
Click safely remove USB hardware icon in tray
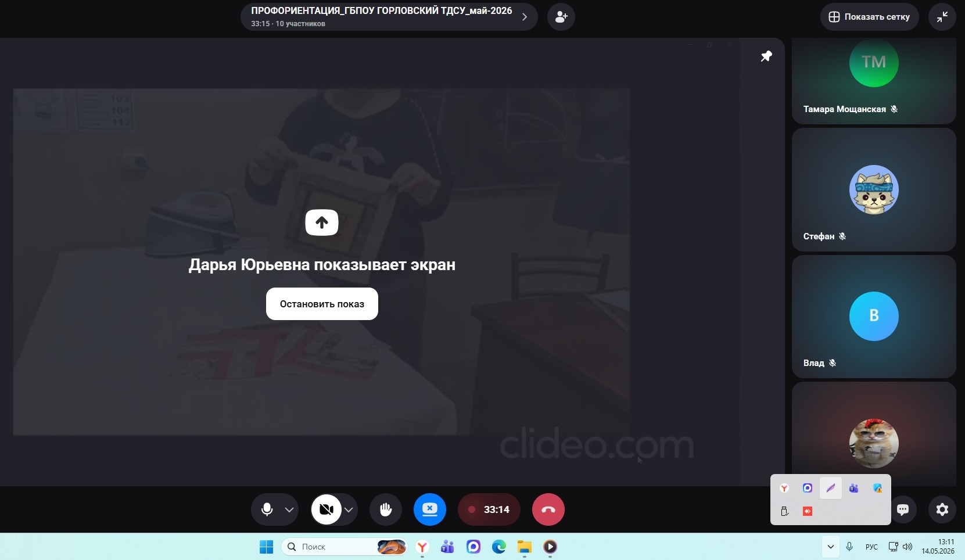(784, 511)
